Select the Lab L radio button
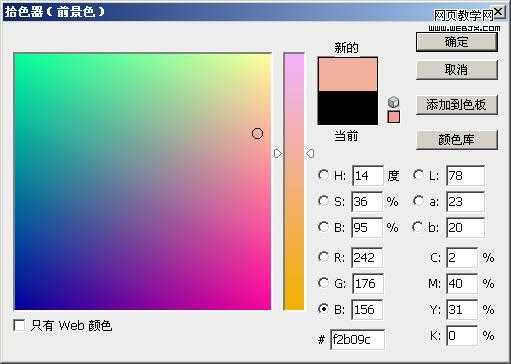Screen dimensions: 511x364 click(418, 175)
